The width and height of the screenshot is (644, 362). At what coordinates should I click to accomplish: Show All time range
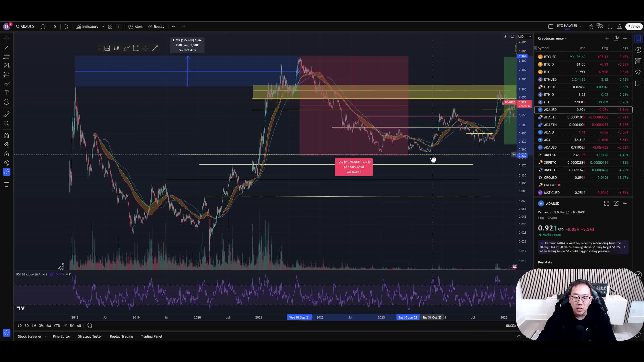point(79,325)
